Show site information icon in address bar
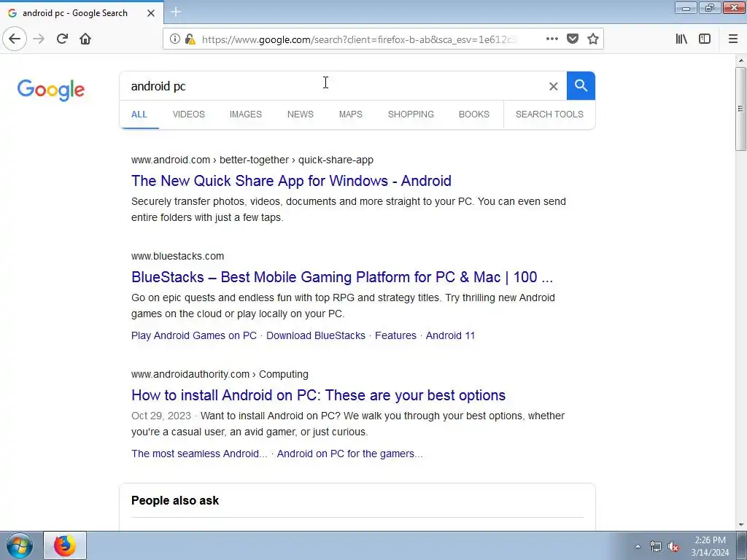Image resolution: width=747 pixels, height=560 pixels. pyautogui.click(x=175, y=39)
